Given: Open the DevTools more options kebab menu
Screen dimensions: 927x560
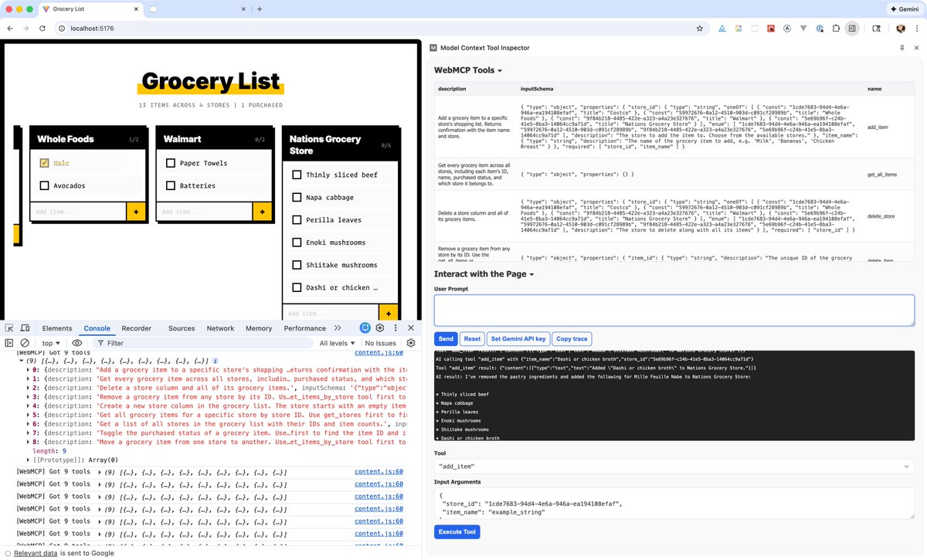Looking at the screenshot, I should (x=395, y=328).
